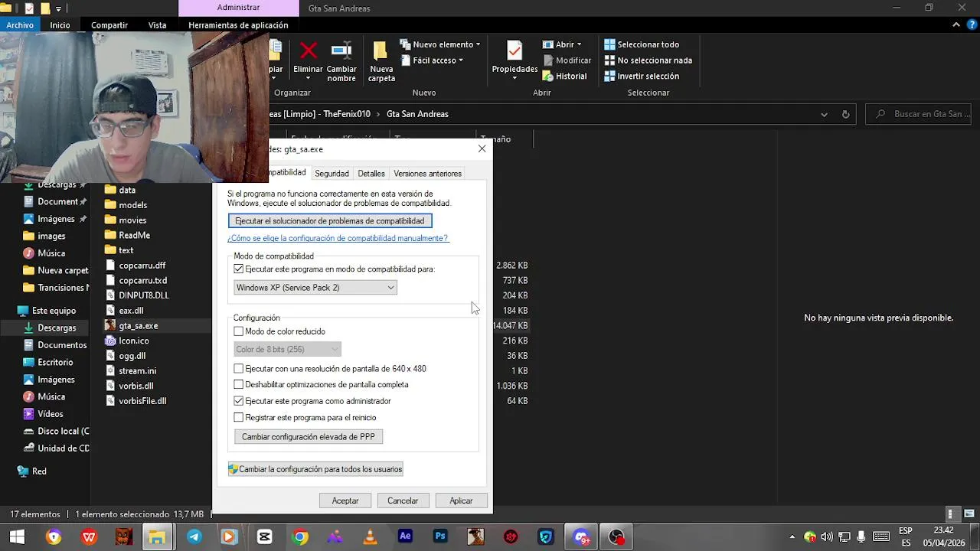Open link on choosing compatibility manually

[338, 238]
